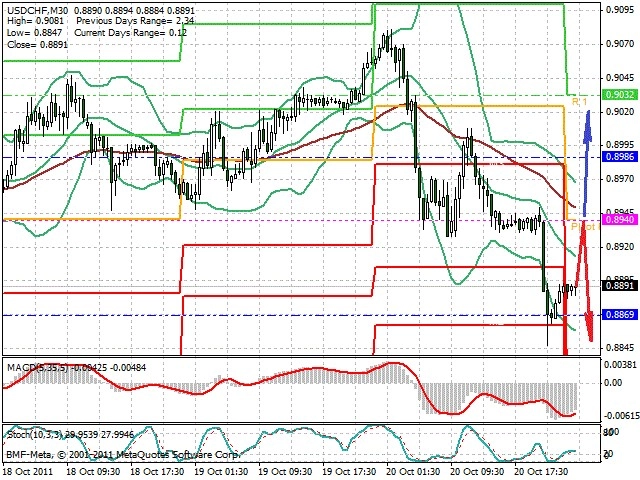Screen dimensions: 640x480
Task: Click the black 0.8891 current price tag
Action: (620, 285)
